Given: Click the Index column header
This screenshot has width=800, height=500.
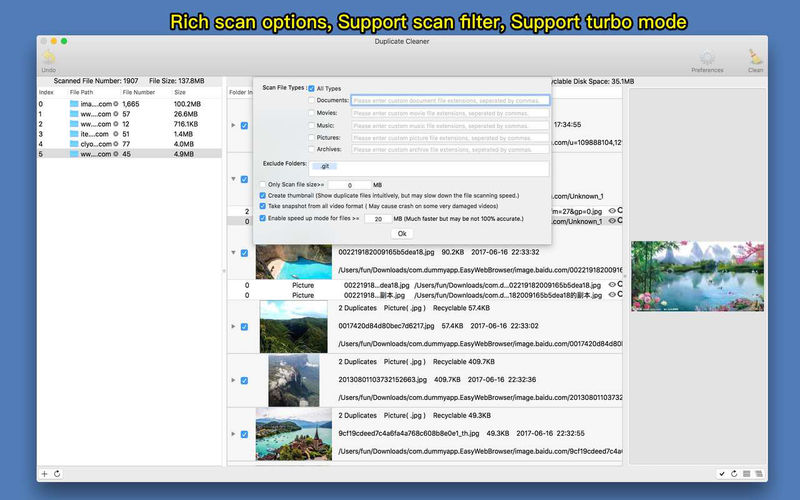Looking at the screenshot, I should 46,92.
